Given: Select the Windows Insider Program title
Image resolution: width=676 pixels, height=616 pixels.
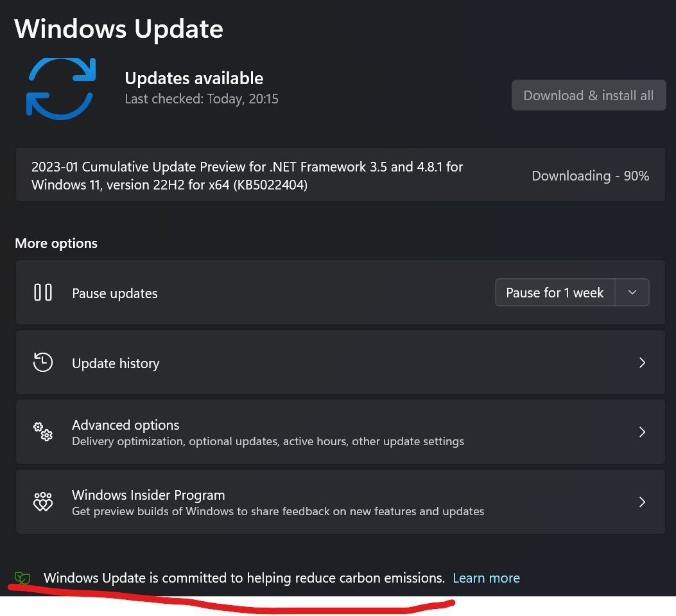Looking at the screenshot, I should click(x=148, y=495).
